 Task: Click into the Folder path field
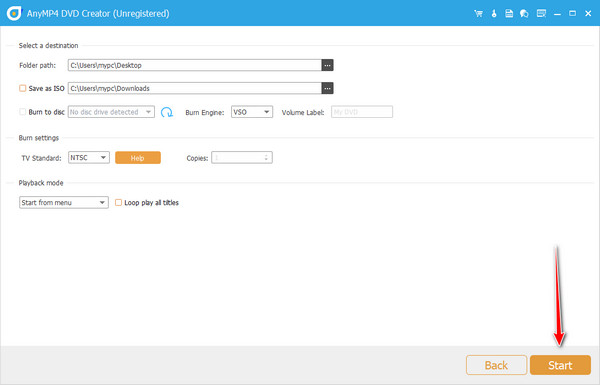(x=195, y=65)
